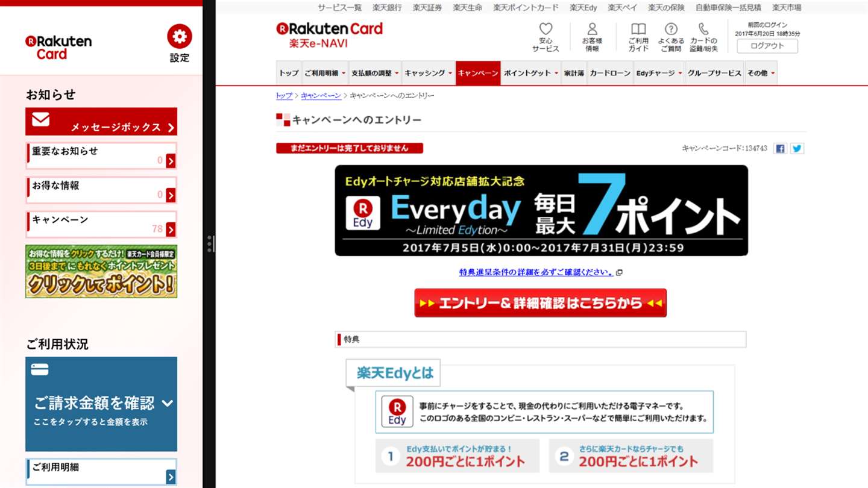Open the ご利用ガイド book icon
This screenshot has width=868, height=488.
pyautogui.click(x=638, y=29)
